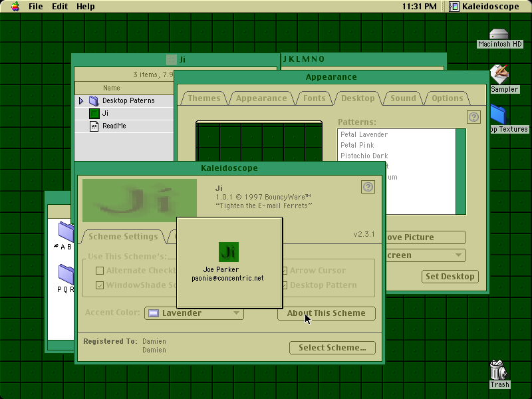
Task: Switch to the Themes tab
Action: click(x=204, y=98)
